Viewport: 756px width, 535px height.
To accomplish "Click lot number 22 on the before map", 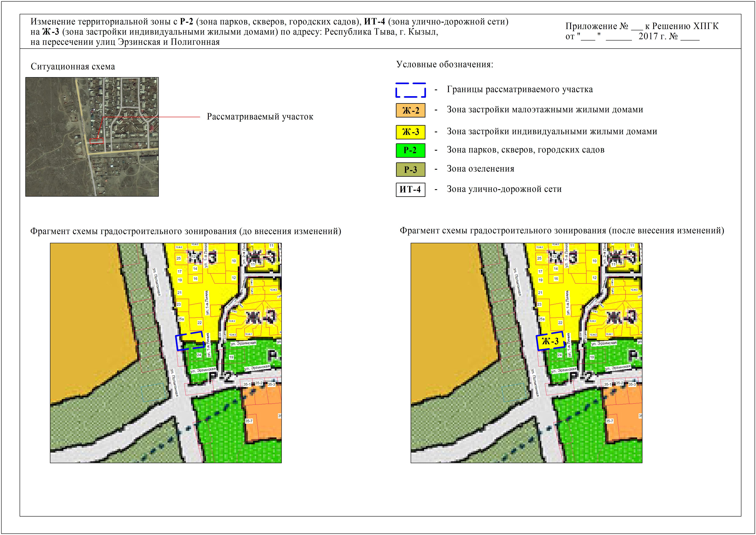I will pos(199,323).
